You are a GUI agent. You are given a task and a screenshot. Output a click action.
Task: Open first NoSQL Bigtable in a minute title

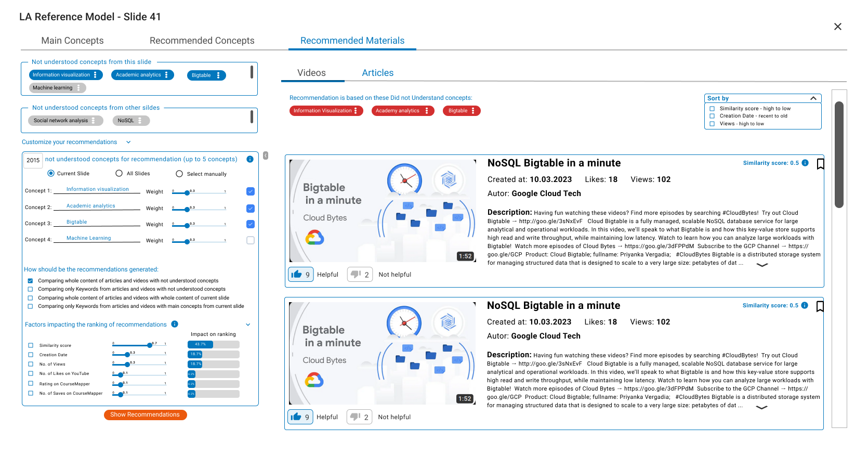554,163
